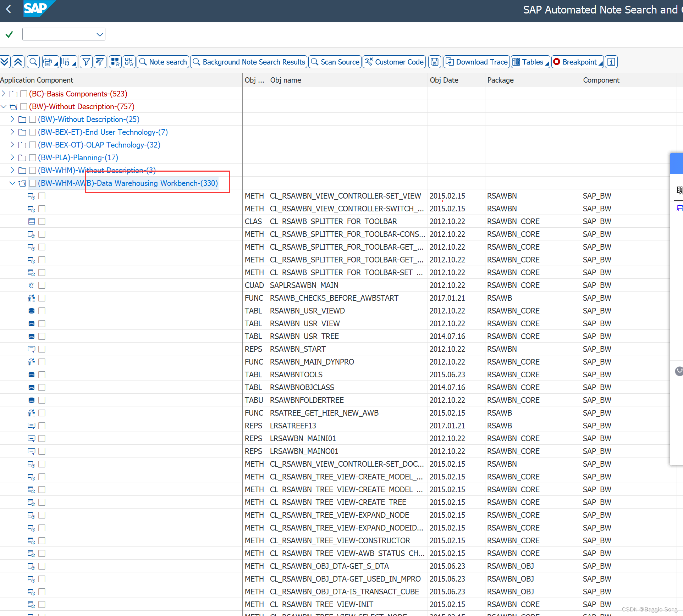Click the Select All squares icon
This screenshot has width=683, height=616.
[x=115, y=62]
